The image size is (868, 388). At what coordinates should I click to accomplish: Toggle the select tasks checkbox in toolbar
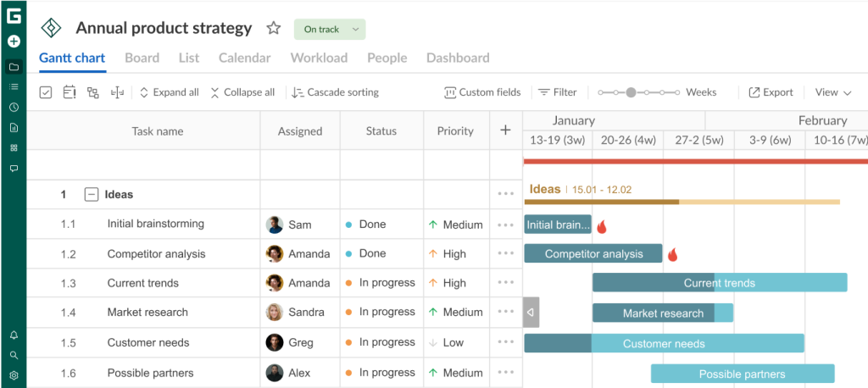point(46,92)
